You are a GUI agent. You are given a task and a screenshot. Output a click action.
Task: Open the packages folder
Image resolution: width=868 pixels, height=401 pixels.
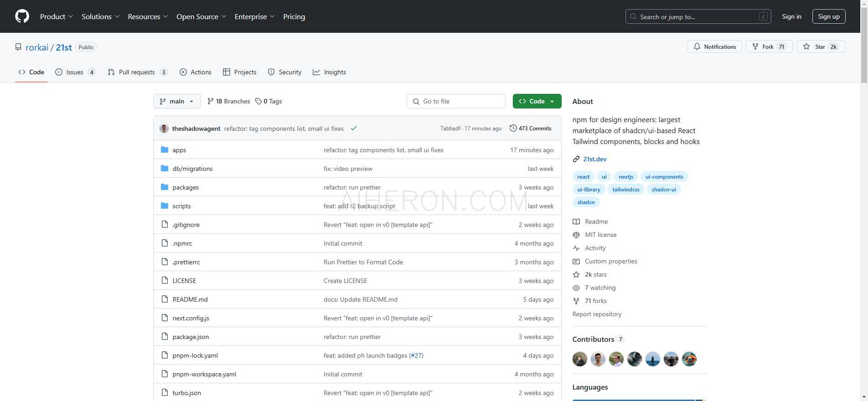click(x=186, y=187)
